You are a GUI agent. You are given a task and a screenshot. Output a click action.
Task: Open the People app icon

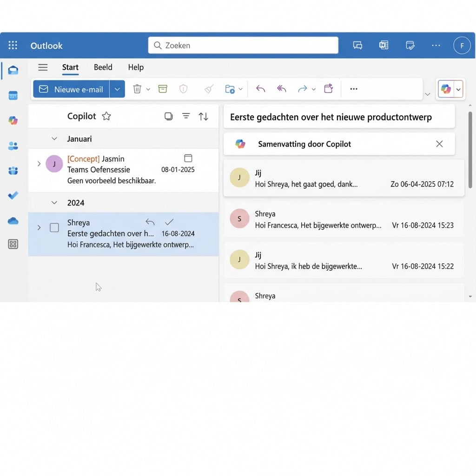pyautogui.click(x=13, y=145)
